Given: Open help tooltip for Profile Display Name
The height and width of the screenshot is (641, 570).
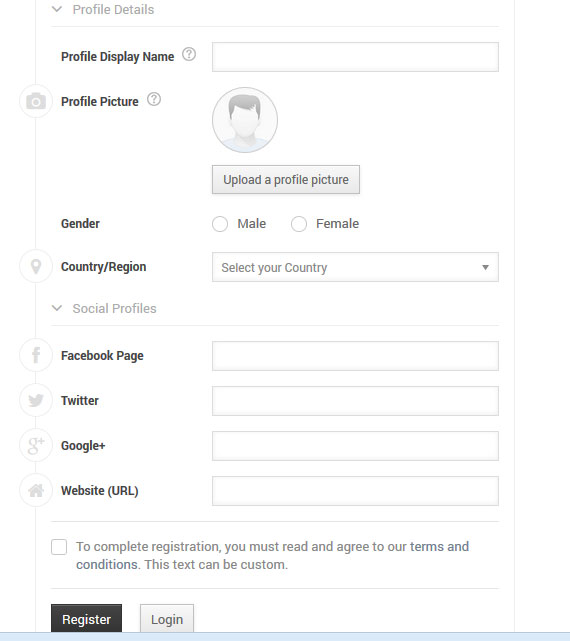Looking at the screenshot, I should pos(189,54).
